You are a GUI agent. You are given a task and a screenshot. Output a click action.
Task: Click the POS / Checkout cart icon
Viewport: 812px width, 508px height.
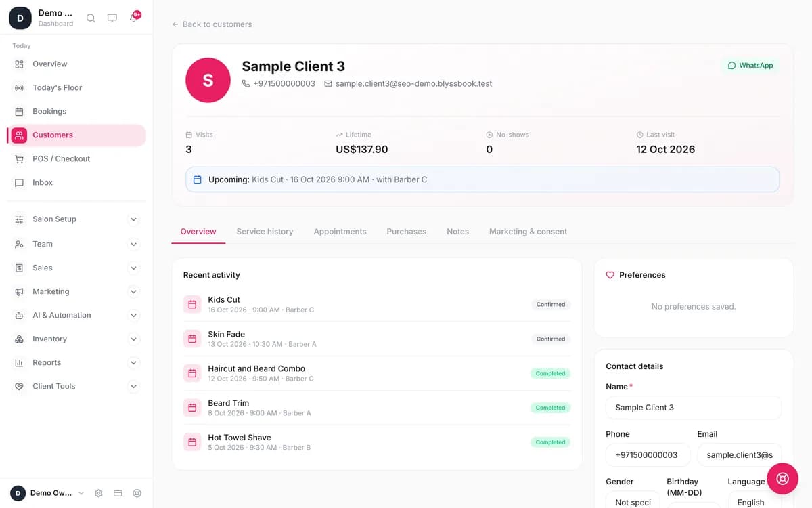click(x=19, y=158)
